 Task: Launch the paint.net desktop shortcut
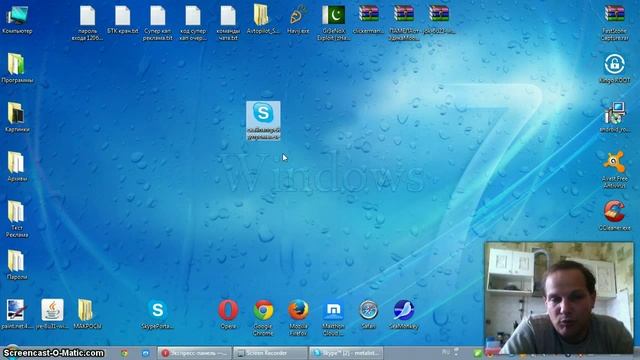coord(17,314)
